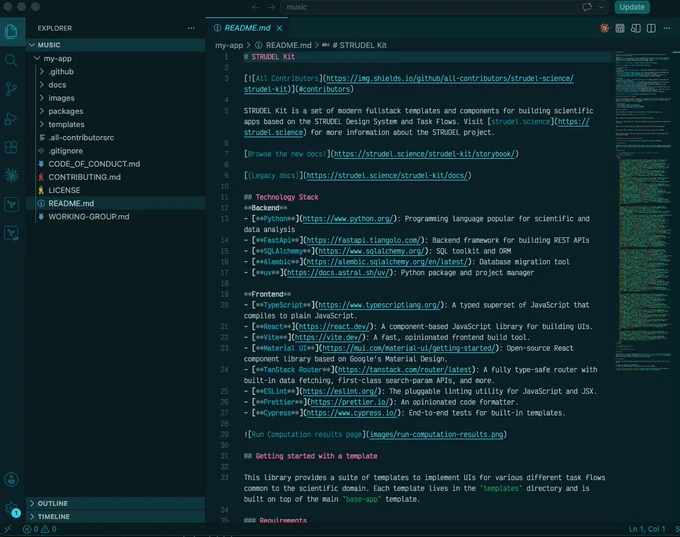
Task: Open the lower tree-box activity bar icon
Action: pos(11,233)
